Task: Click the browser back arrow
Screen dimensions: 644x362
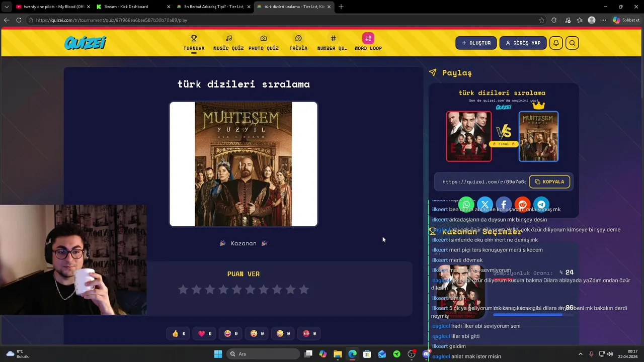Action: point(7,20)
